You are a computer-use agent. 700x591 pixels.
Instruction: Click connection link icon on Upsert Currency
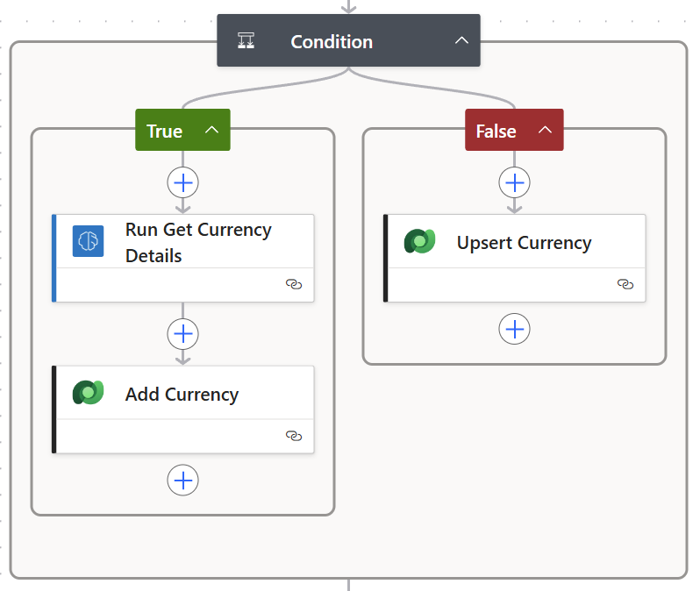625,284
